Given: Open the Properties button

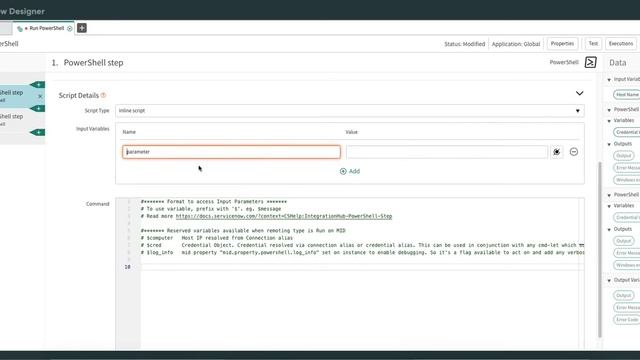Looking at the screenshot, I should (562, 44).
